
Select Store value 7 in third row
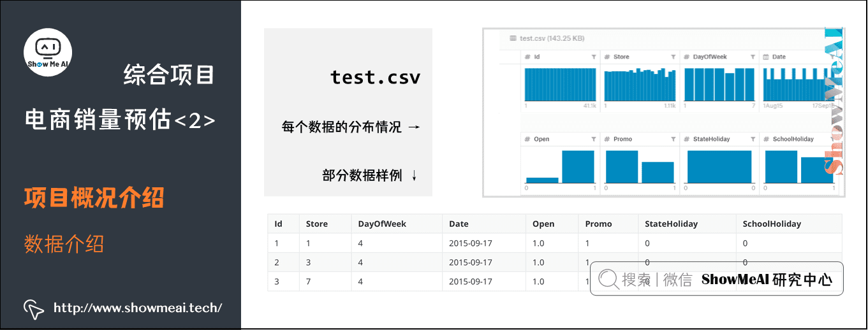[x=309, y=282]
